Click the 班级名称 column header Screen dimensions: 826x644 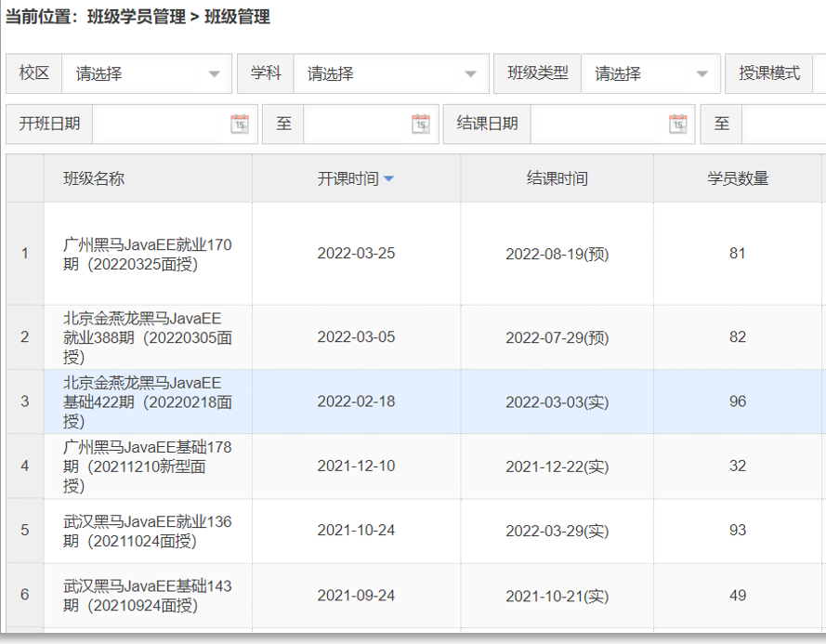click(x=94, y=178)
